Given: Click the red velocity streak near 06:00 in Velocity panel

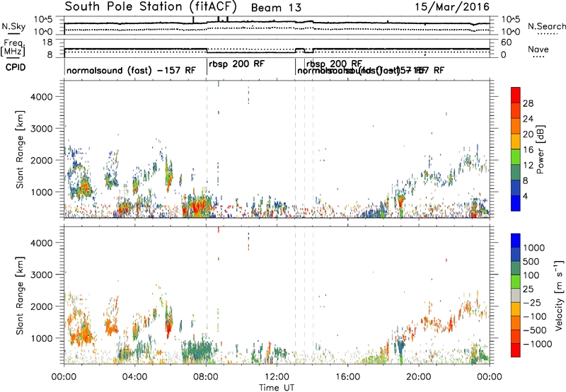Looking at the screenshot, I should coord(168,328).
